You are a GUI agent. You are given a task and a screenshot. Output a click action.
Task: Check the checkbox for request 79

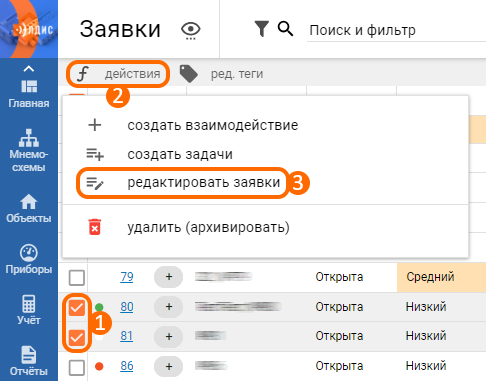click(x=77, y=277)
